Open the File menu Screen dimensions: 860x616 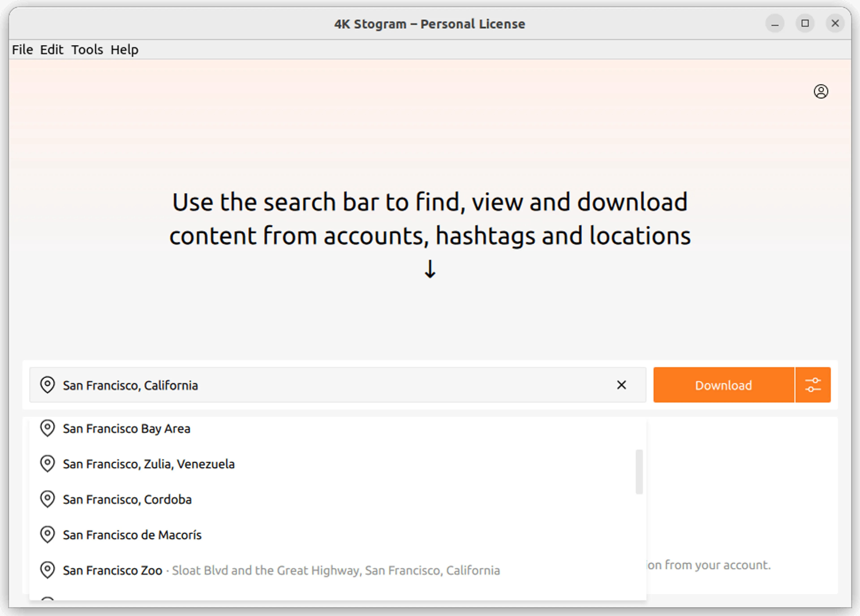click(x=22, y=50)
